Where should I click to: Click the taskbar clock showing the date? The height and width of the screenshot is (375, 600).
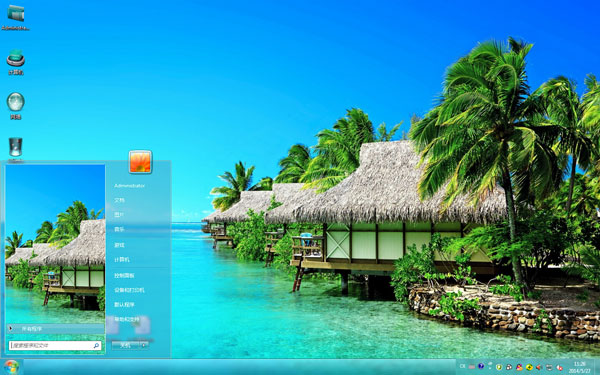[x=580, y=367]
